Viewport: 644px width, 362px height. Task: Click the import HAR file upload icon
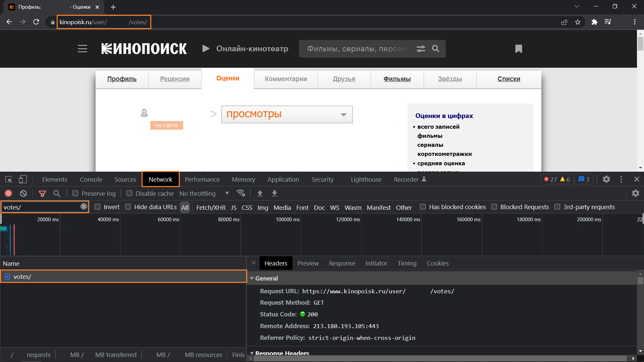coord(260,193)
